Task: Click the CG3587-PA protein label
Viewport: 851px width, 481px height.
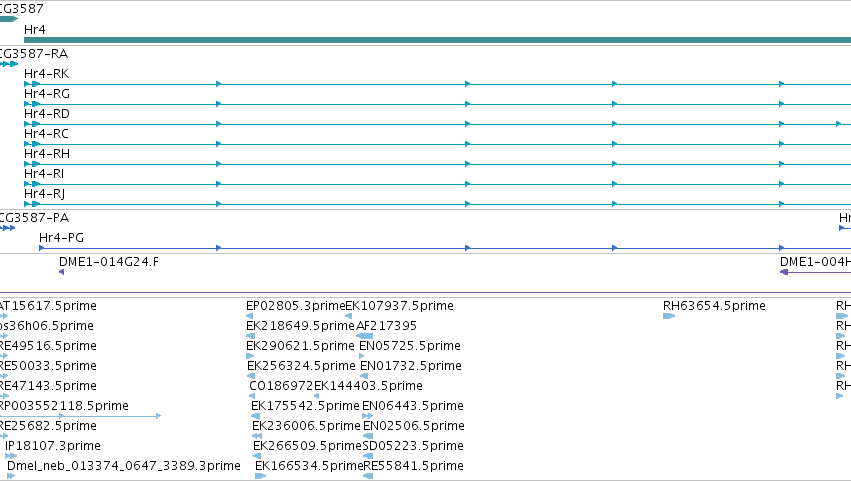Action: pos(34,218)
